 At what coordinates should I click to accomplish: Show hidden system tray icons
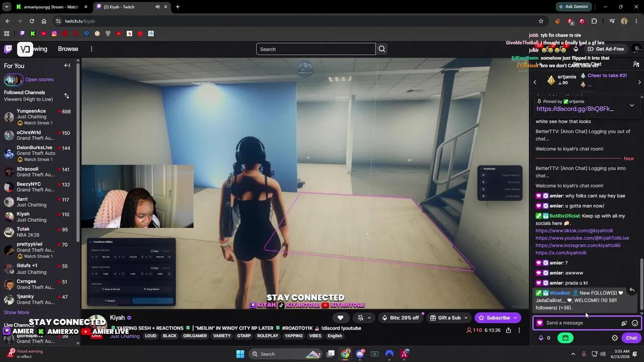573,354
